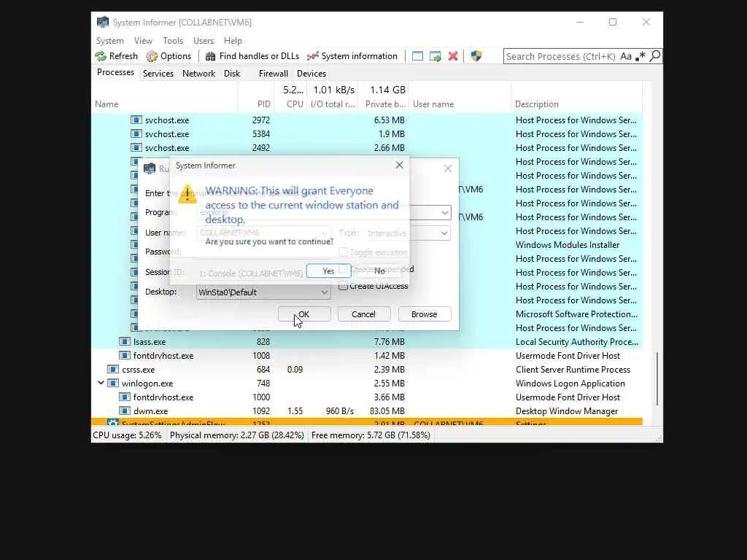
Task: Select the dwm.exe process row
Action: tap(366, 411)
